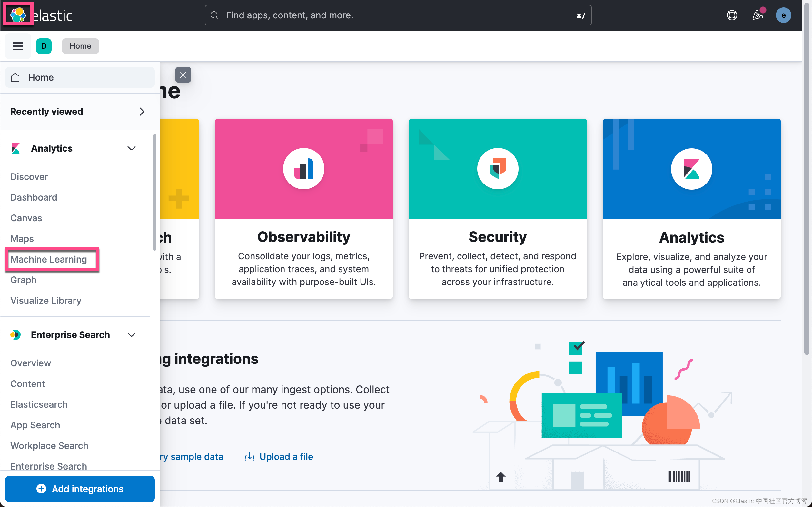Click the Observability card pink banner image
Screen dimensions: 812x507
(x=304, y=169)
